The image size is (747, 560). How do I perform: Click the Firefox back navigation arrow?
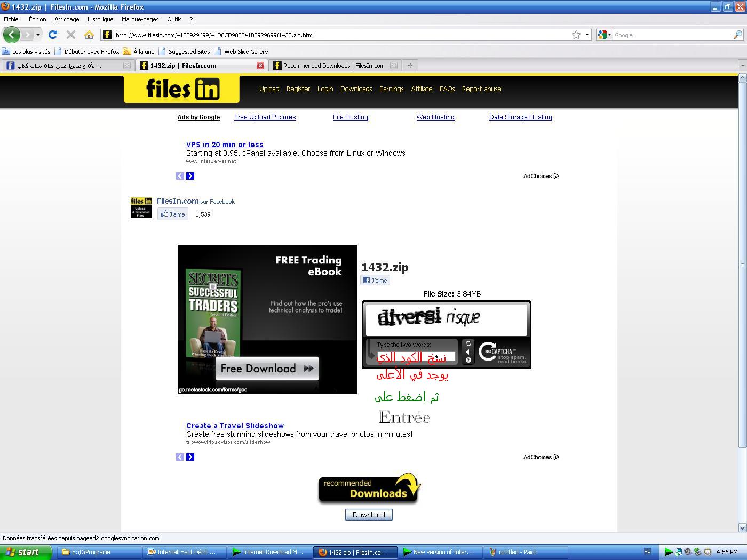[11, 35]
